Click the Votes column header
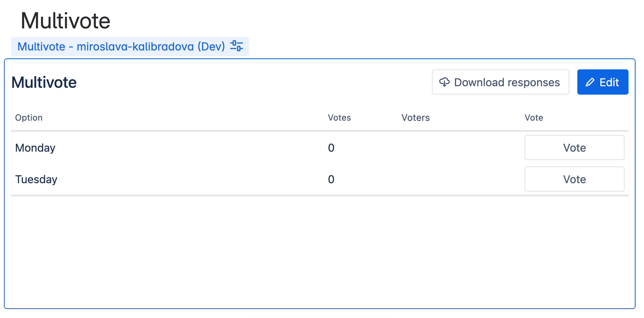 339,117
